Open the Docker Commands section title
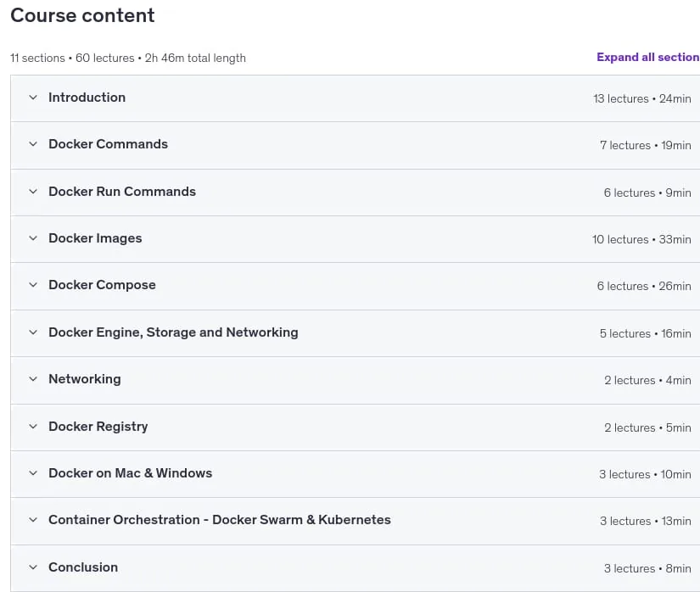 click(108, 144)
